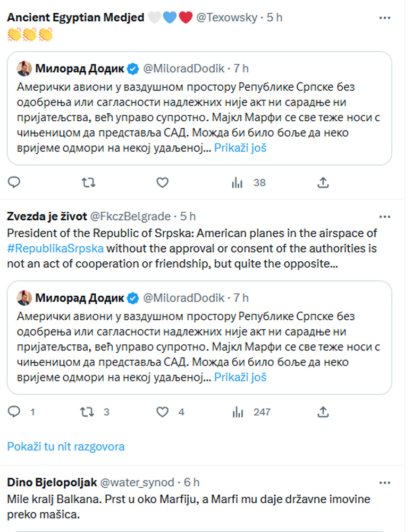The height and width of the screenshot is (532, 412).
Task: Open @FkczBelgrade profile handle
Action: [x=130, y=217]
